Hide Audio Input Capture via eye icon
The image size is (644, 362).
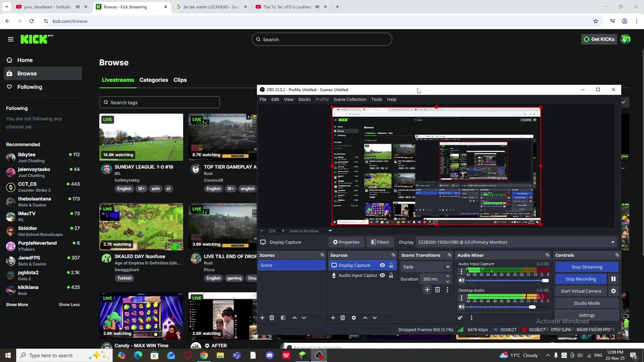[382, 276]
